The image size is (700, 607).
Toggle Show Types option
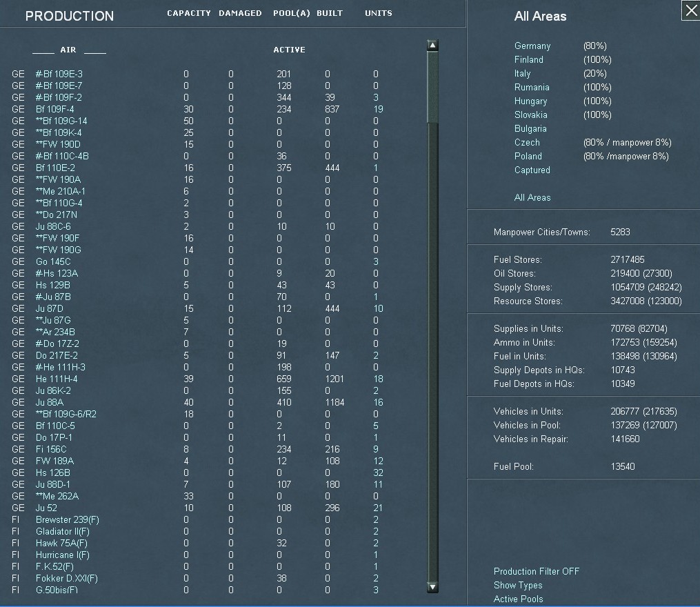click(518, 585)
